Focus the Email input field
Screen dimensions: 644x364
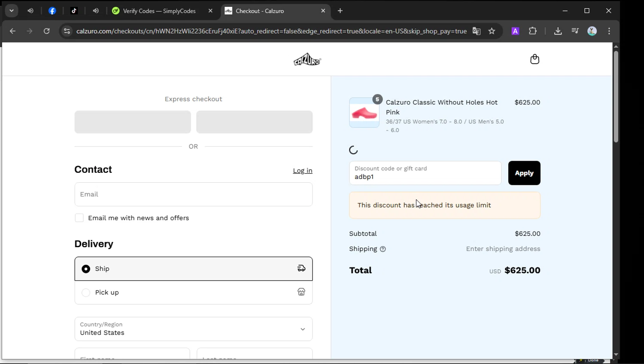(x=194, y=194)
